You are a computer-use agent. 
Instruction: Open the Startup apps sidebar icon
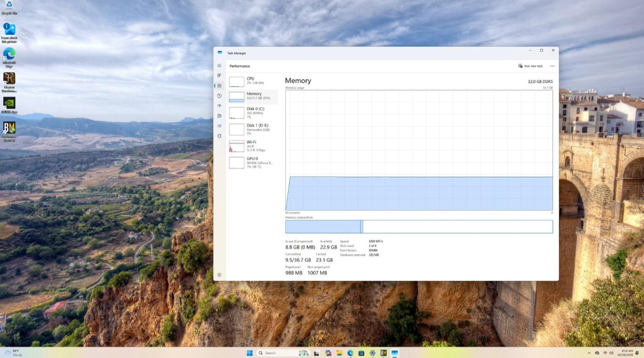[x=219, y=106]
